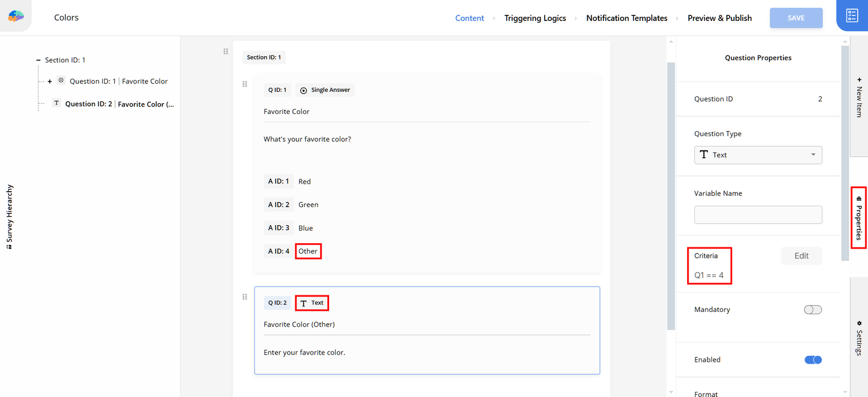Click the Variable Name input field
This screenshot has width=868, height=397.
757,215
